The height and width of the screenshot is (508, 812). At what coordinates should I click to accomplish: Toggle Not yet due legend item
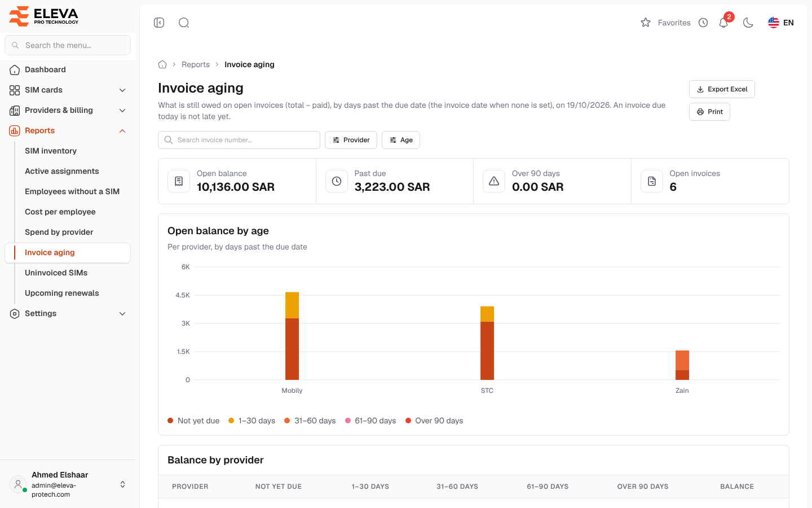click(193, 421)
